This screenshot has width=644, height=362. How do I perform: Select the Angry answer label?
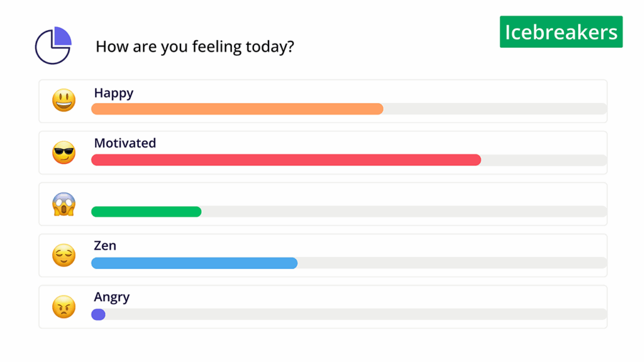point(112,297)
